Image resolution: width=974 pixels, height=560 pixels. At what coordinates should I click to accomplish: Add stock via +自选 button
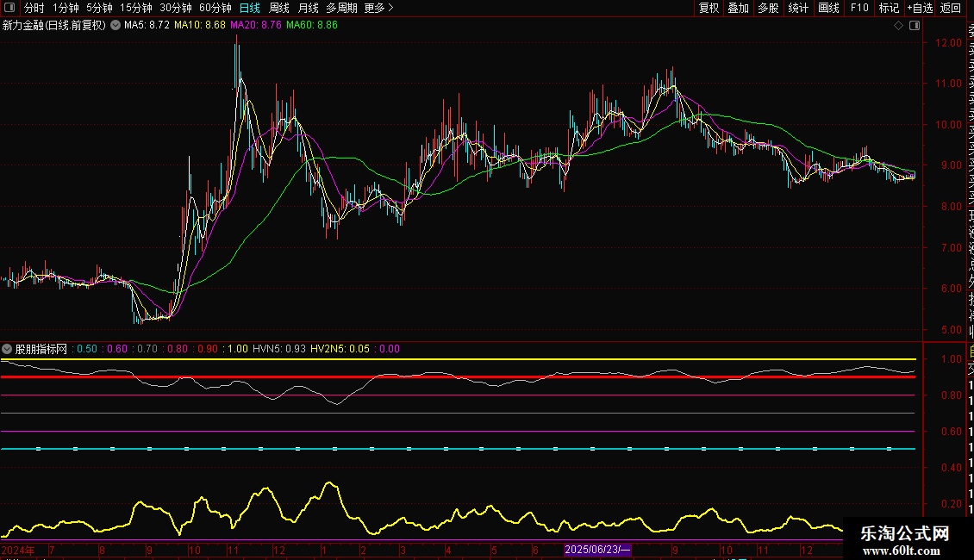coord(919,8)
